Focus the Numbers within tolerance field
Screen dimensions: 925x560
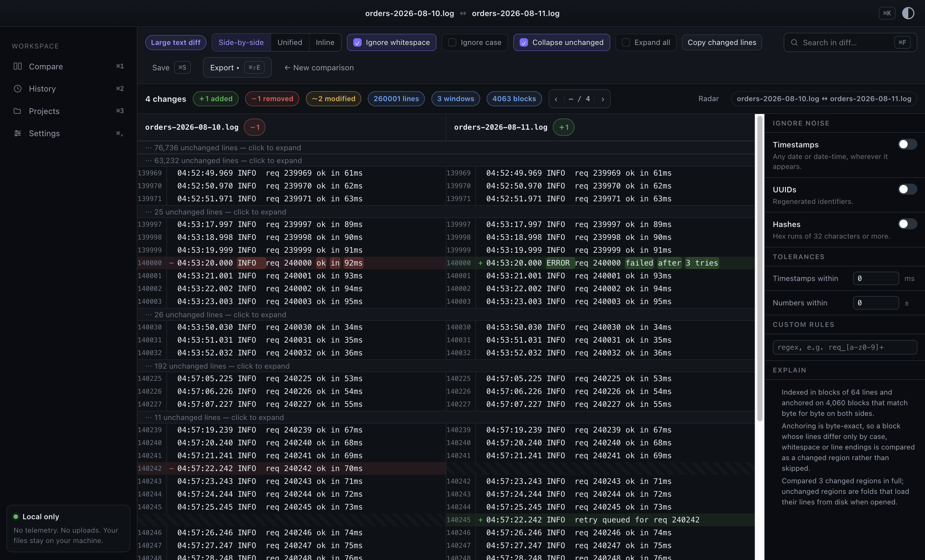click(x=876, y=303)
